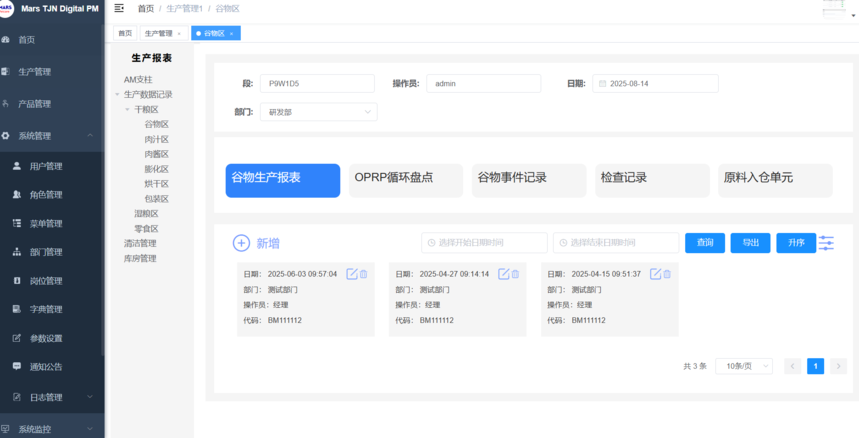Collapse the 系统管理 sidebar menu chevron

coord(90,135)
